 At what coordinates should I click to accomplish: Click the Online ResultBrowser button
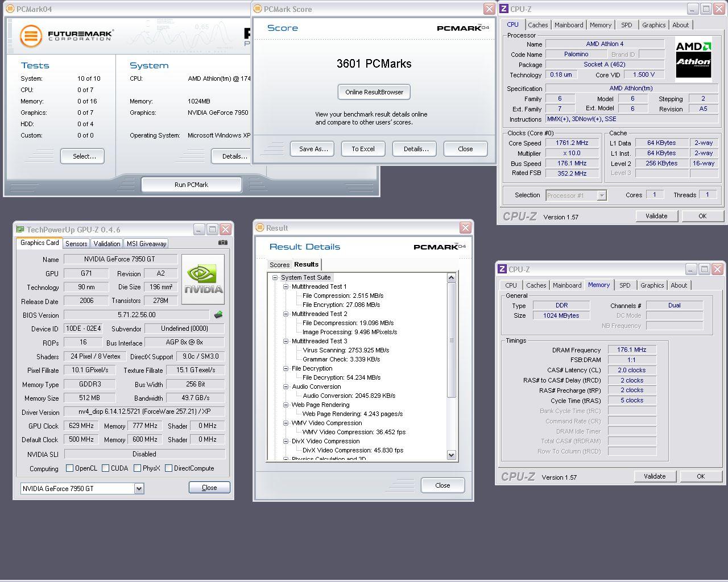coord(374,92)
